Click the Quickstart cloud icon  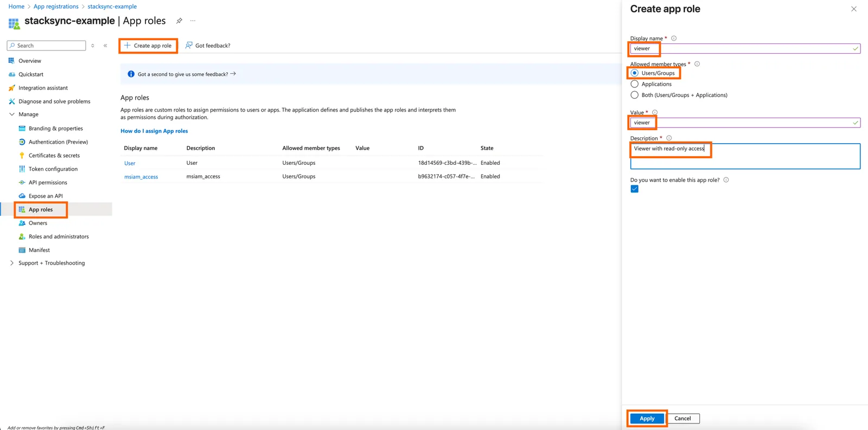click(x=11, y=74)
